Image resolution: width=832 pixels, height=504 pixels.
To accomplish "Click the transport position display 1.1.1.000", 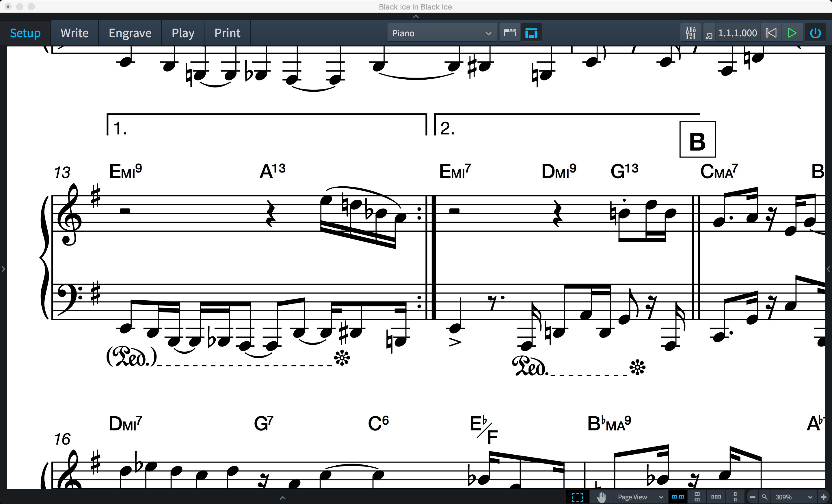I will 737,33.
